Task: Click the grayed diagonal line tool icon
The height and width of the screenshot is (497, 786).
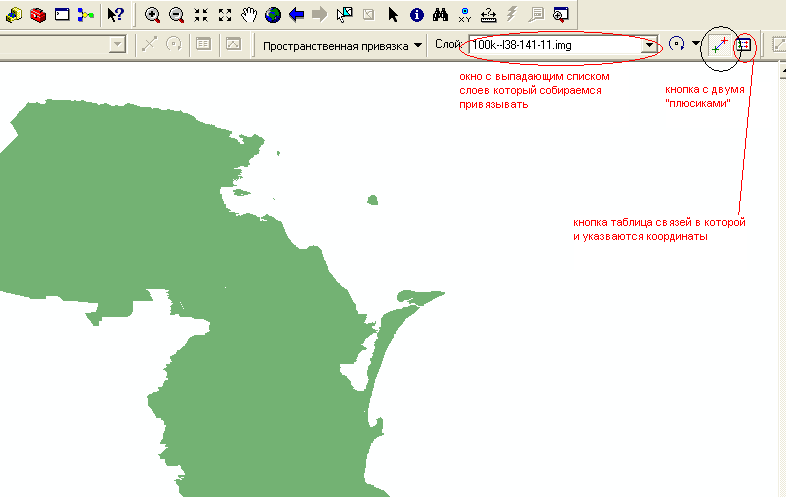Action: [x=149, y=44]
